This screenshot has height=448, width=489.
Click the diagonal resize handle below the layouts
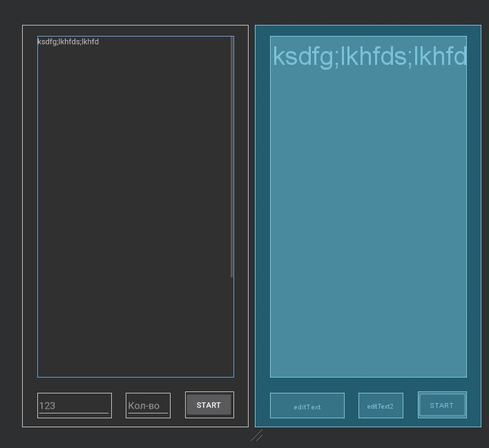[257, 436]
